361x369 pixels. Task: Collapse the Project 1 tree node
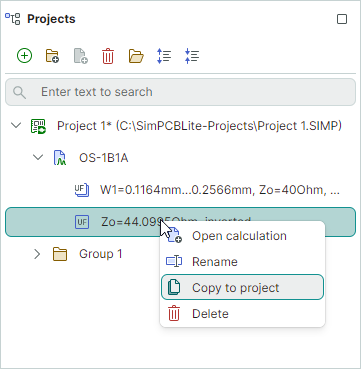tap(16, 126)
